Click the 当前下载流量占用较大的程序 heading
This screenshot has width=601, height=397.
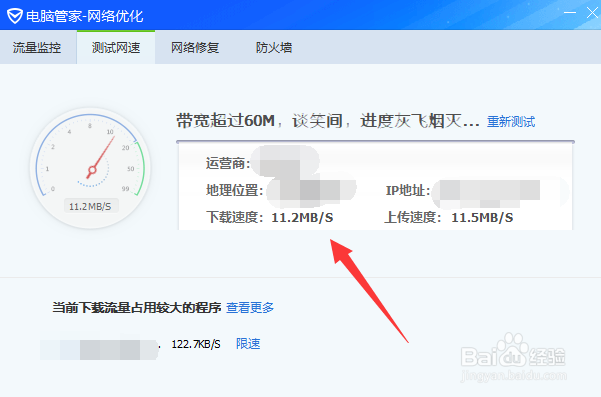pyautogui.click(x=136, y=307)
